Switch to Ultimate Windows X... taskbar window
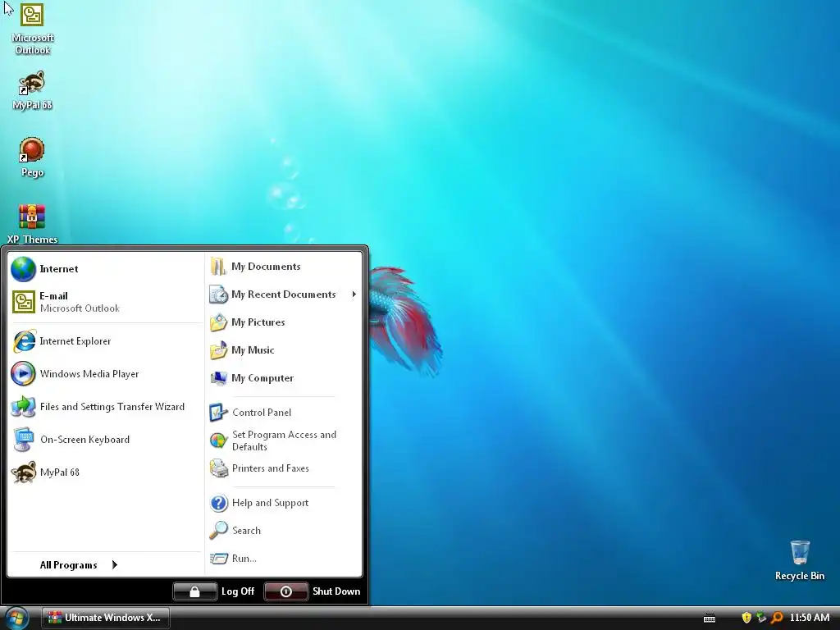 click(x=105, y=618)
